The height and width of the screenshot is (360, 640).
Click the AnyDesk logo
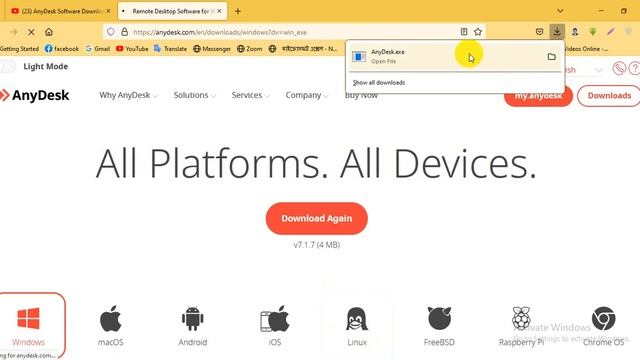(35, 95)
